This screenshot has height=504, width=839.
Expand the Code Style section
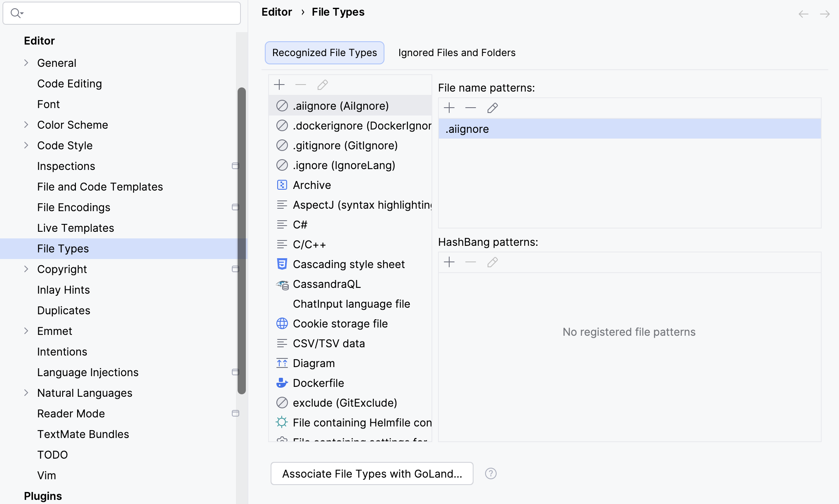[x=27, y=145]
